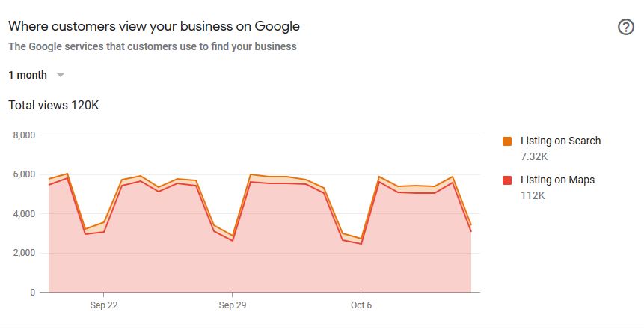Click the red Listing on Maps swatch
The image size is (644, 330).
click(507, 180)
